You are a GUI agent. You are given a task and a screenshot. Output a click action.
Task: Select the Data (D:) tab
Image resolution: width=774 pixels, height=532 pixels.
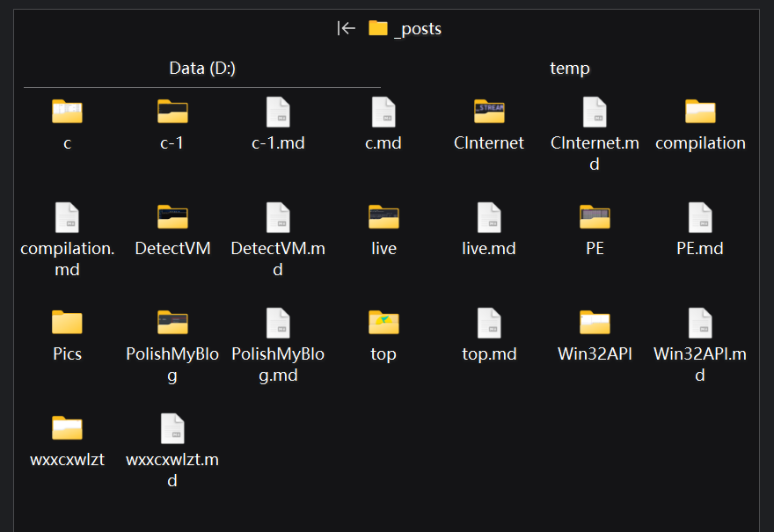201,69
